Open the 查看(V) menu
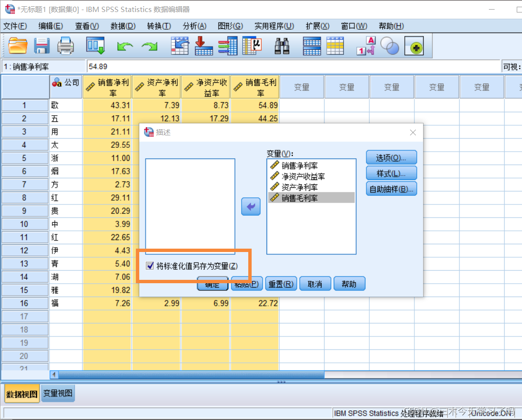 tap(87, 26)
